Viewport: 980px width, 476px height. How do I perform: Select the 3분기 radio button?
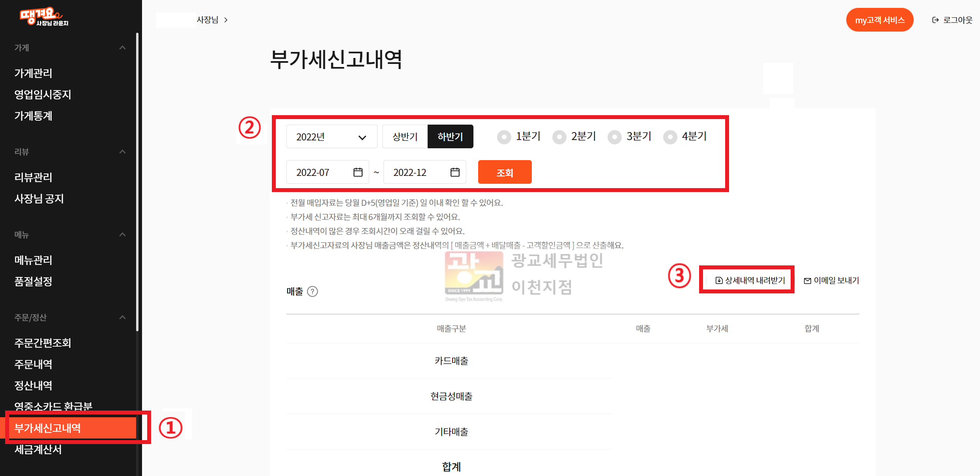coord(614,137)
